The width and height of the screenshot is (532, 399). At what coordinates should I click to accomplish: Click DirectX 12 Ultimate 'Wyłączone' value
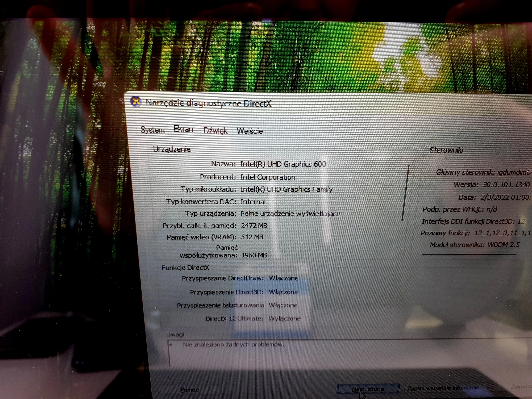(285, 319)
